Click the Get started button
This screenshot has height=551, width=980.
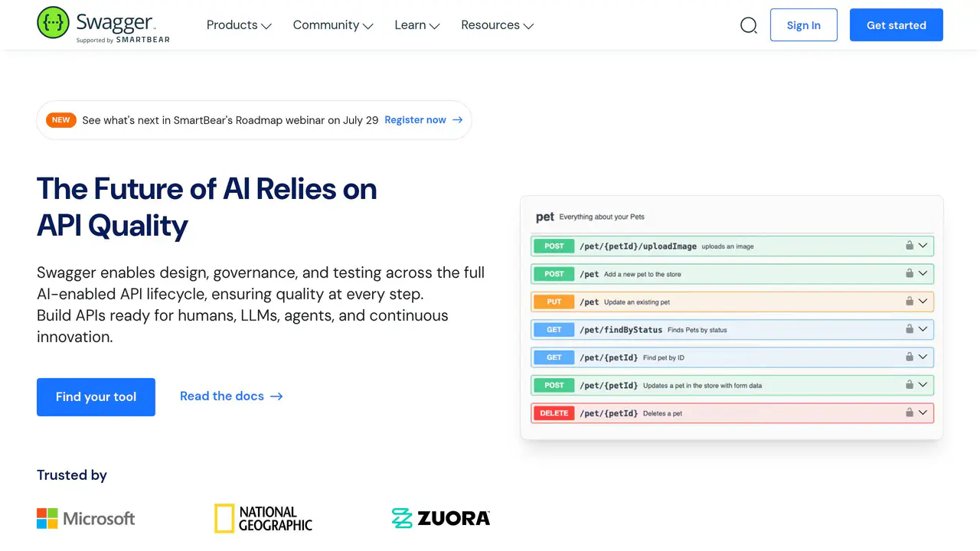897,25
